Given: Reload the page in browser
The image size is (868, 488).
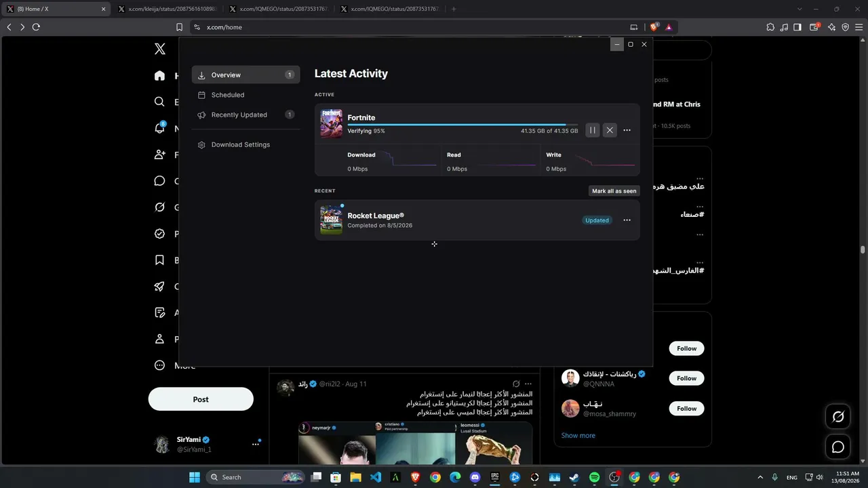Looking at the screenshot, I should click(x=36, y=27).
